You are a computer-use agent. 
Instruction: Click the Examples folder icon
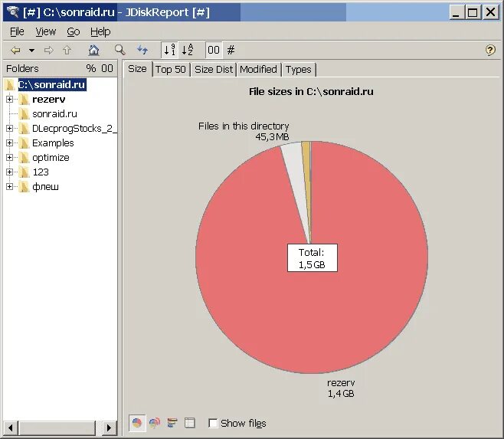(24, 143)
